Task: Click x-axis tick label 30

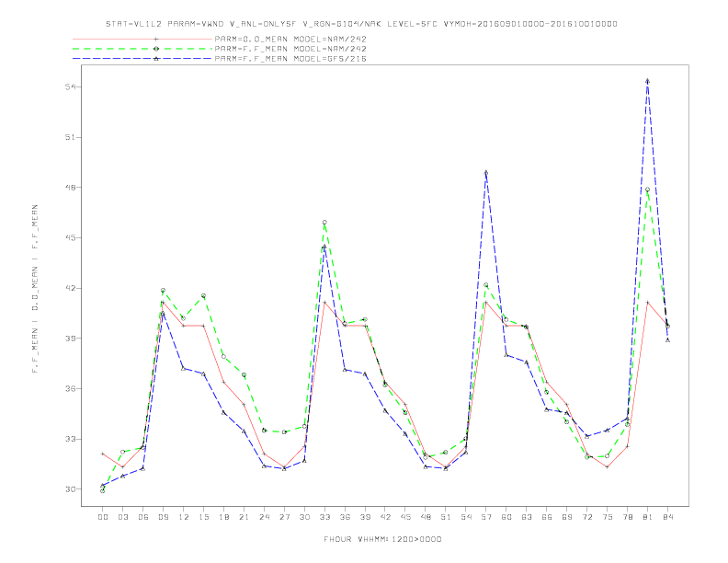Action: point(304,517)
